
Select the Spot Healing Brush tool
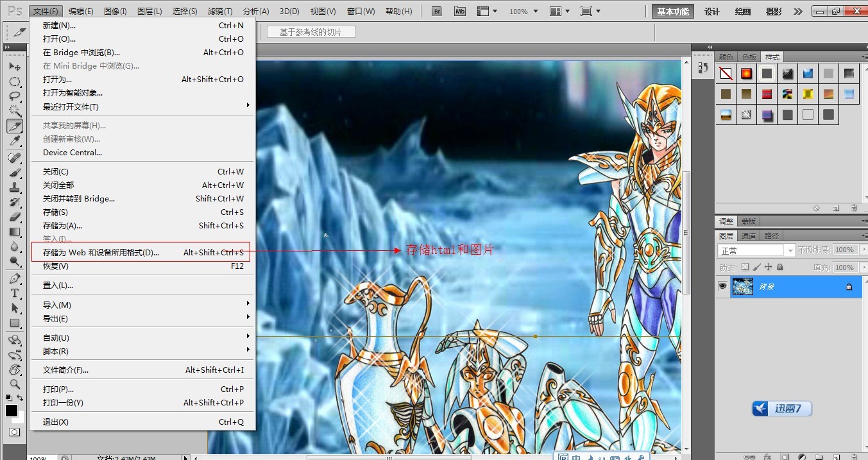coord(15,158)
